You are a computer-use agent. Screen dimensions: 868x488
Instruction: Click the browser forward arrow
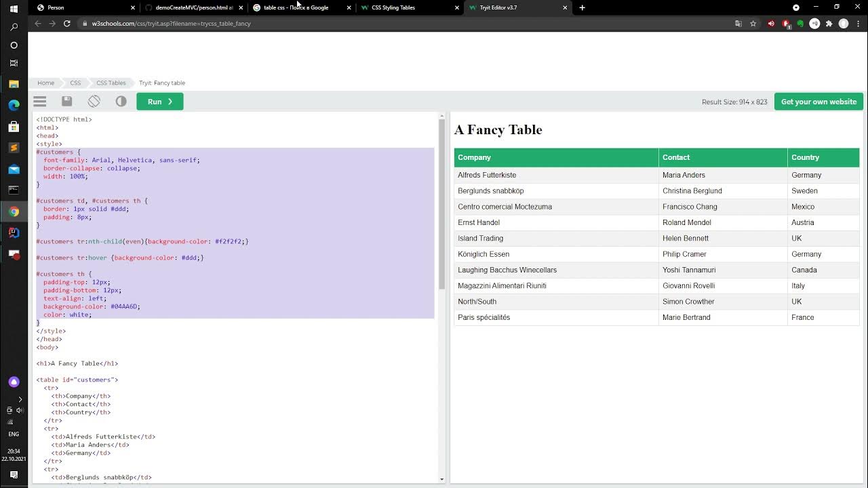click(x=52, y=23)
